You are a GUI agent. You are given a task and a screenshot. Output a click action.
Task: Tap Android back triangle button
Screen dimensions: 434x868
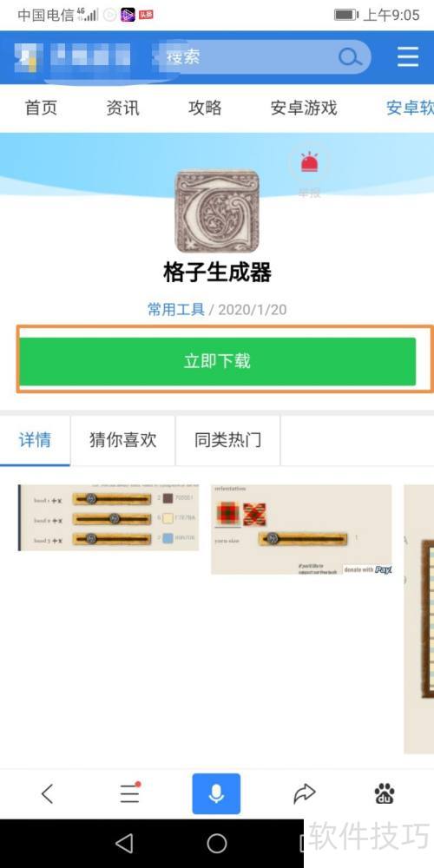(124, 844)
